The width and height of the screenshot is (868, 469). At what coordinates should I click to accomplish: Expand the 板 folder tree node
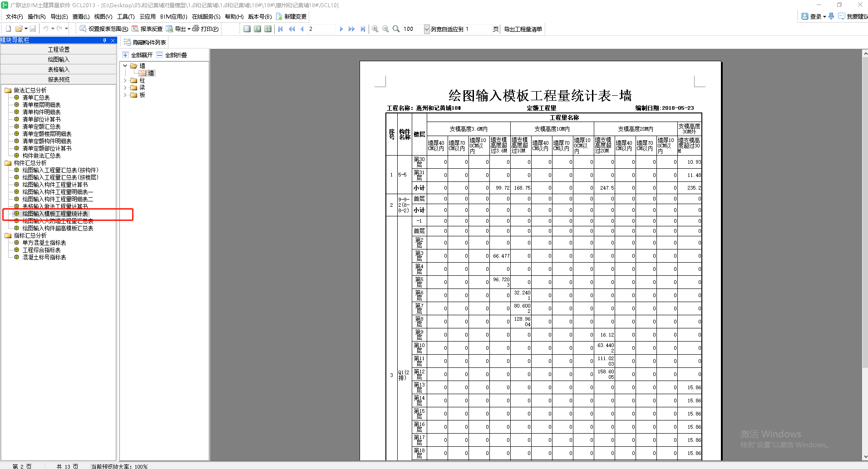click(125, 95)
